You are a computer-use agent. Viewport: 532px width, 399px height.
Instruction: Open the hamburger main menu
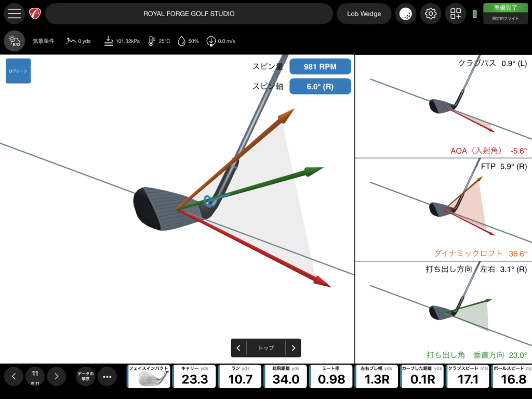tap(15, 14)
